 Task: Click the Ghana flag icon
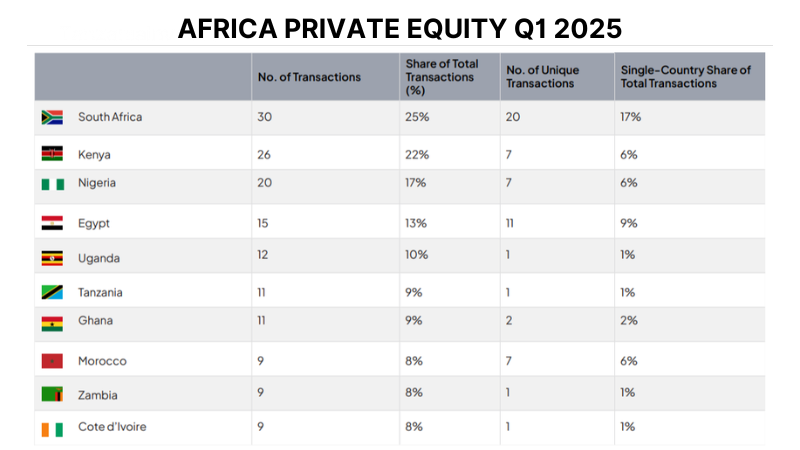52,322
